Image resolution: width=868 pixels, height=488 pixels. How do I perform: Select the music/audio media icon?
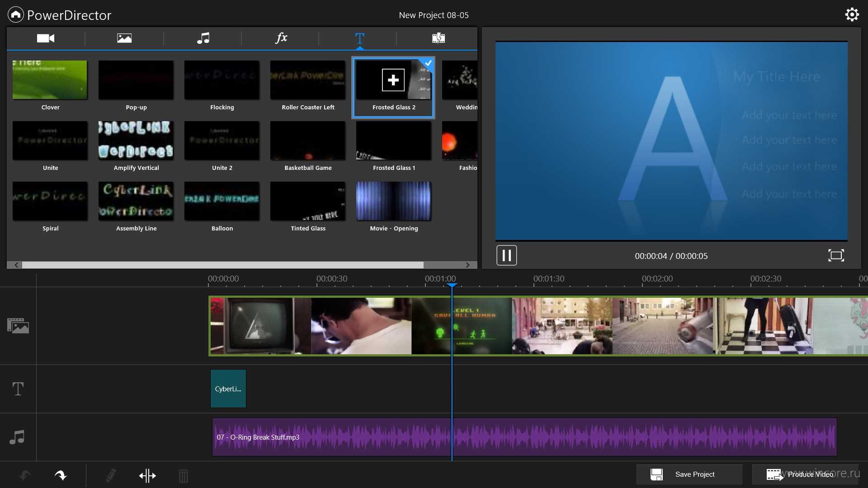point(203,38)
